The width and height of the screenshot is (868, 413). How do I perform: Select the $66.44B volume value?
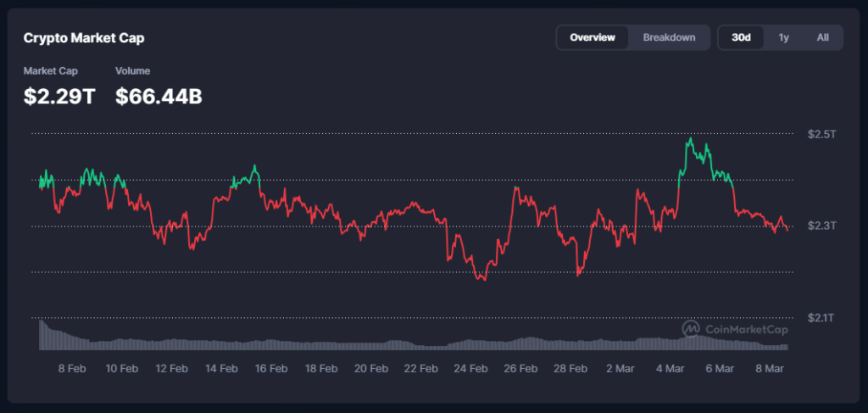(159, 97)
